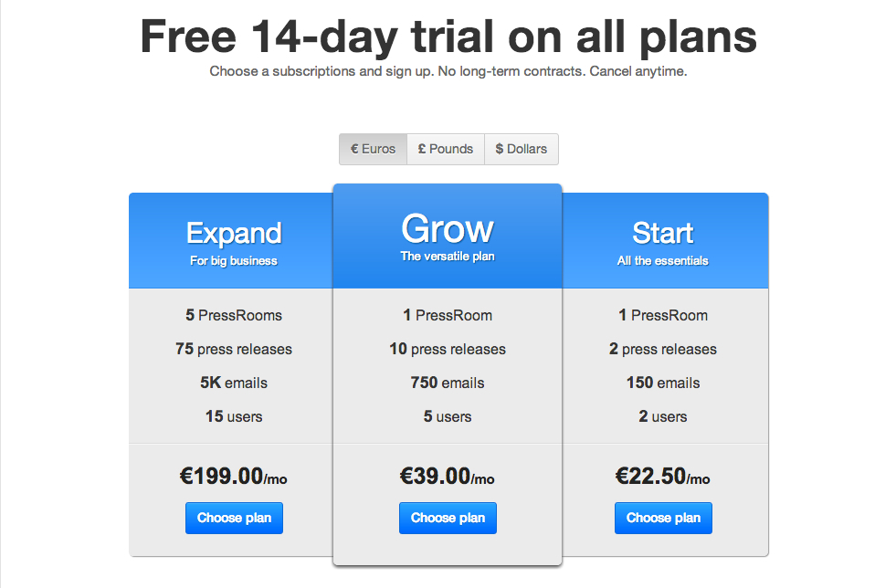Click the €199.00/mo price
This screenshot has width=896, height=588.
tap(234, 477)
